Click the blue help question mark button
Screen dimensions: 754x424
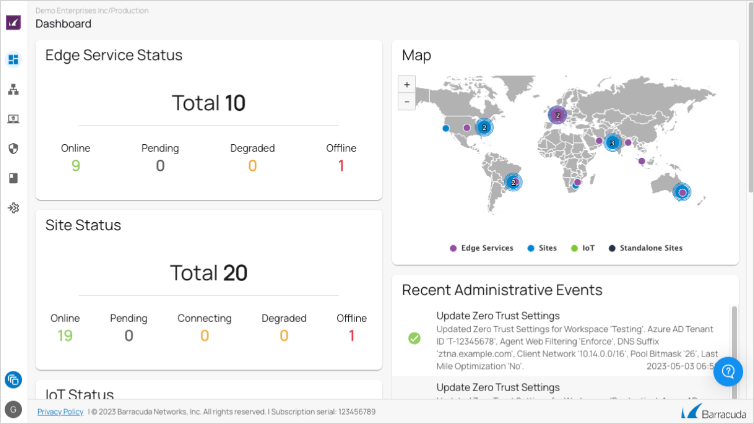727,371
